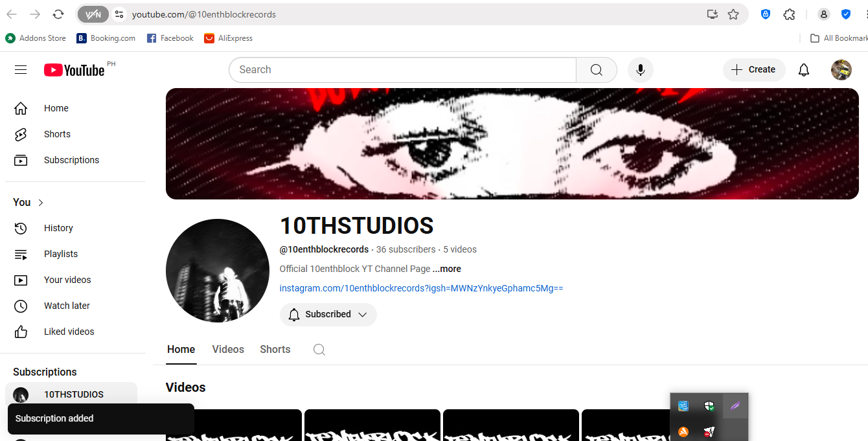Switch to the Videos tab
The width and height of the screenshot is (868, 441).
(228, 349)
